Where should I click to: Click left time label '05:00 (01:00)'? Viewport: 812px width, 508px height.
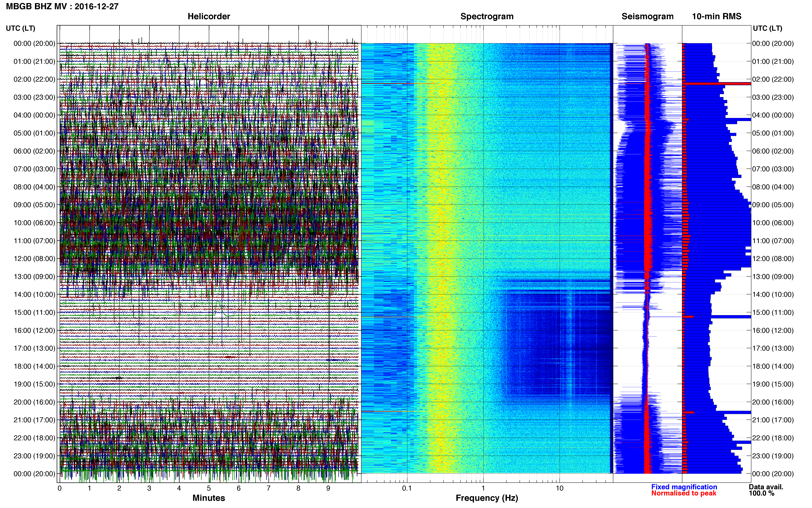click(34, 133)
